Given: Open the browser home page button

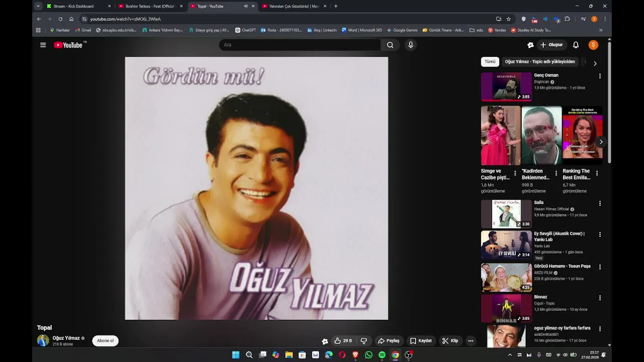Looking at the screenshot, I should click(71, 19).
